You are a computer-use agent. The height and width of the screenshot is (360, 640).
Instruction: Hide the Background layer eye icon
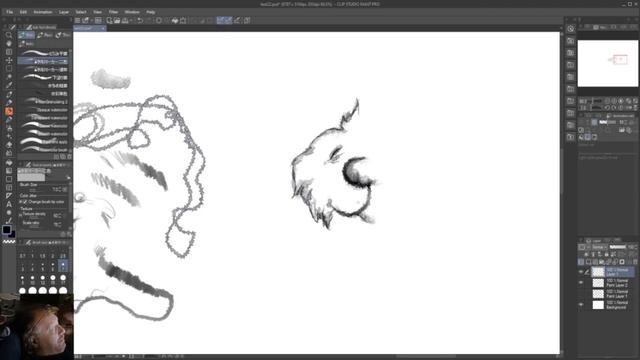tap(581, 304)
